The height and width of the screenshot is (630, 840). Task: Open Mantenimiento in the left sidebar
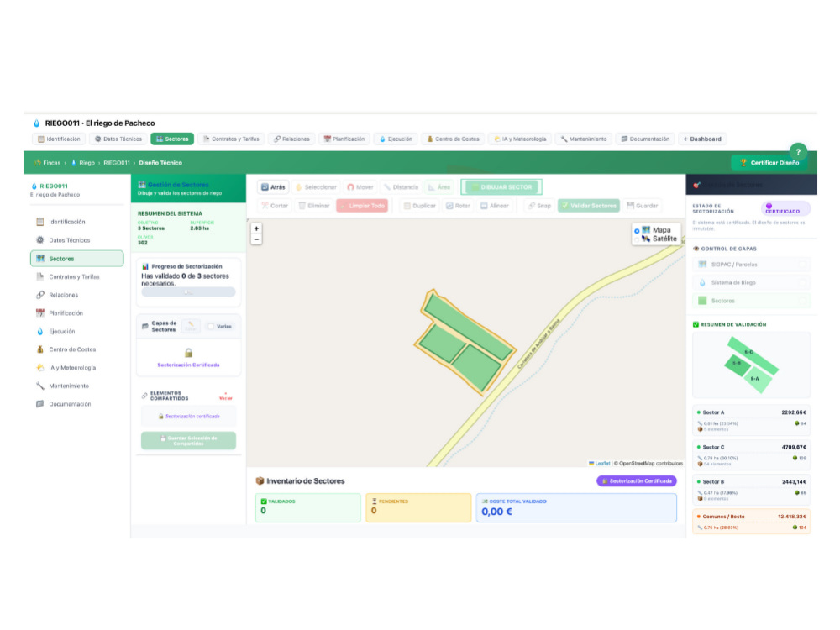point(76,386)
